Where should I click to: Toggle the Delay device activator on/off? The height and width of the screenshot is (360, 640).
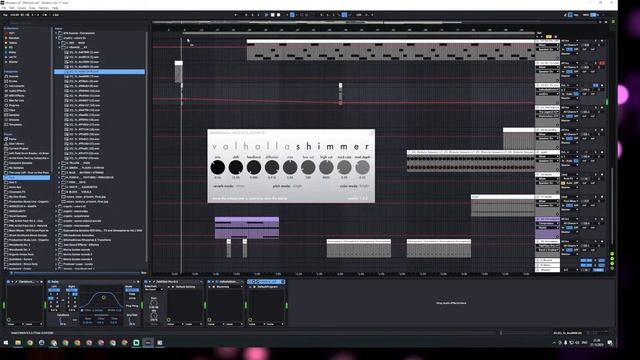pyautogui.click(x=49, y=282)
